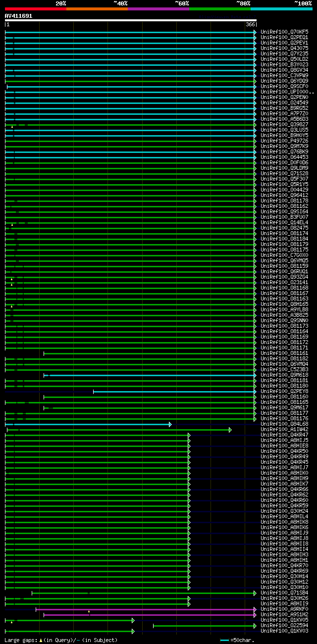Select the UniRef100_Q84L68 label
Viewport: 317px width, 644px height.
tap(284, 424)
